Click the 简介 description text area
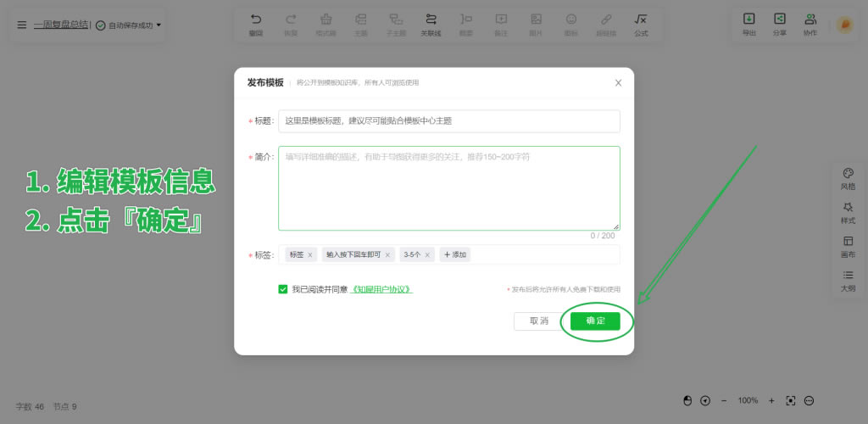Image resolution: width=868 pixels, height=424 pixels. tap(449, 188)
